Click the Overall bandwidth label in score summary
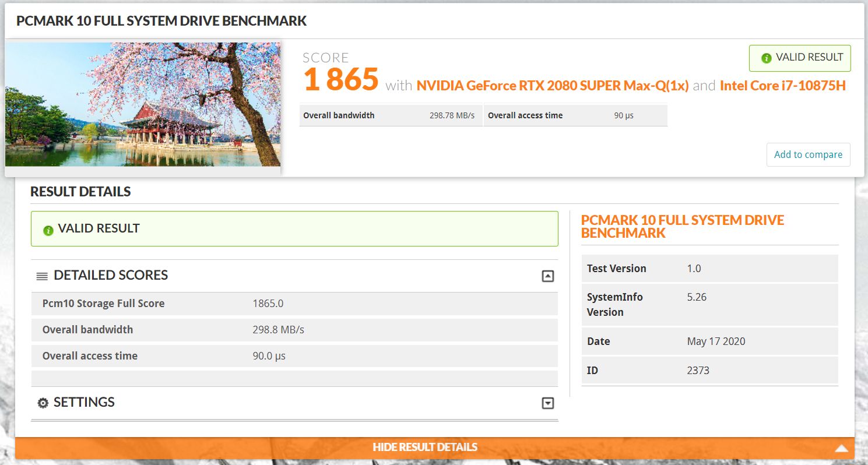This screenshot has height=465, width=868. coord(339,115)
